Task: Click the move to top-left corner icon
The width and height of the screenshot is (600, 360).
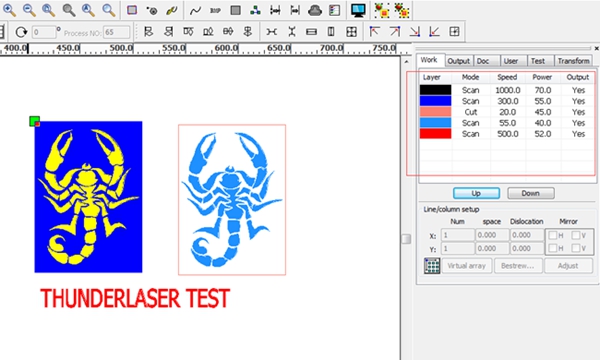Action: point(374,31)
